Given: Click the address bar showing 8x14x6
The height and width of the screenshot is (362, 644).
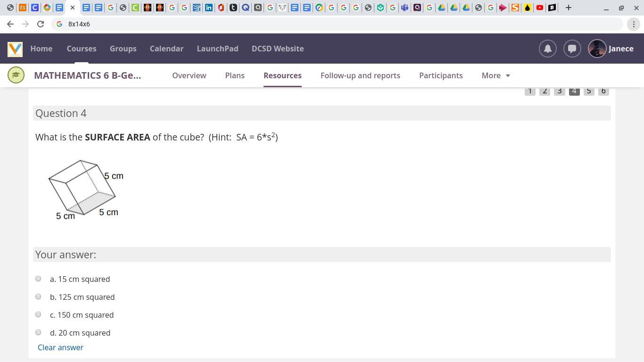Looking at the screenshot, I should point(337,24).
